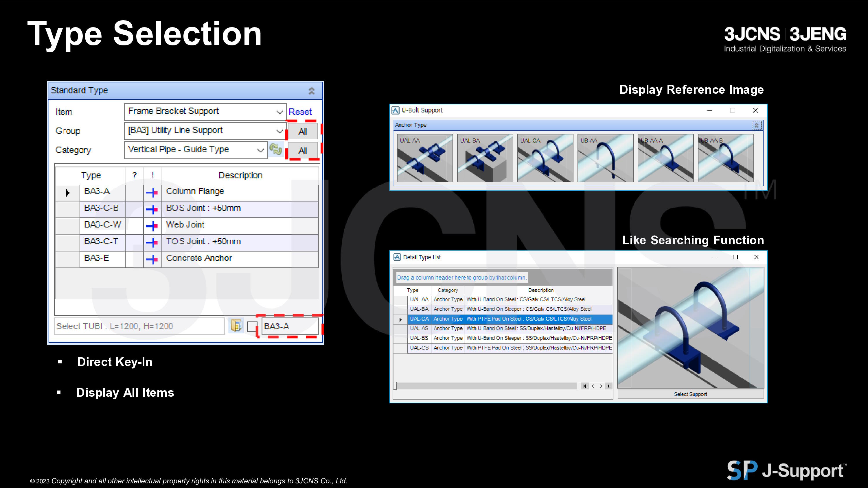
Task: Close the U-Bolt Support window
Action: tap(755, 110)
